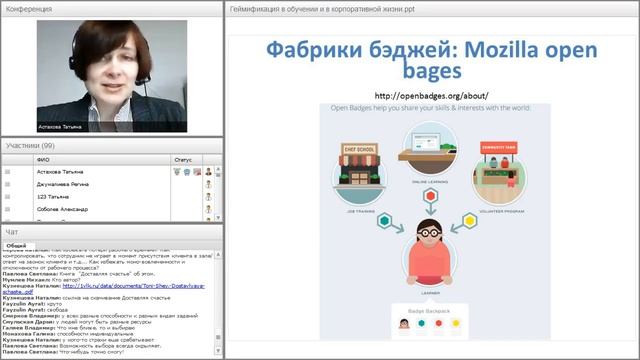Click the presenter avatar icon in Астахова Татьяна row
The image size is (640, 360).
tap(209, 172)
